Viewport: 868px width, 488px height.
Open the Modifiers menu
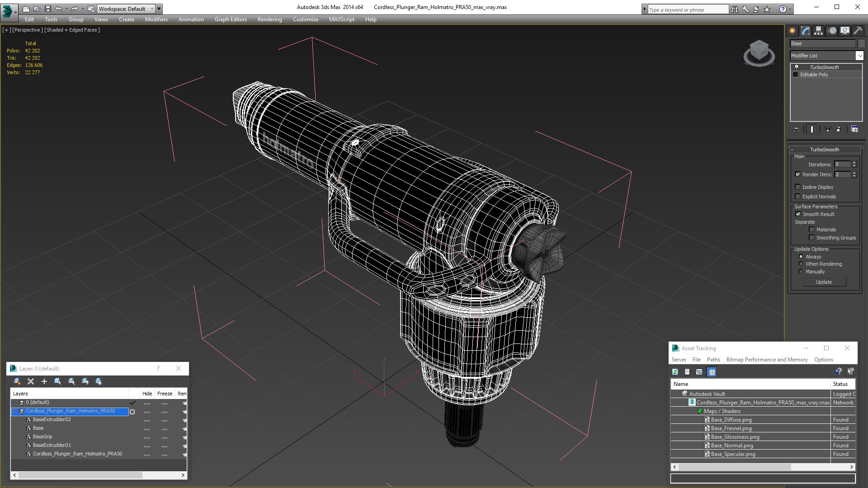point(156,19)
